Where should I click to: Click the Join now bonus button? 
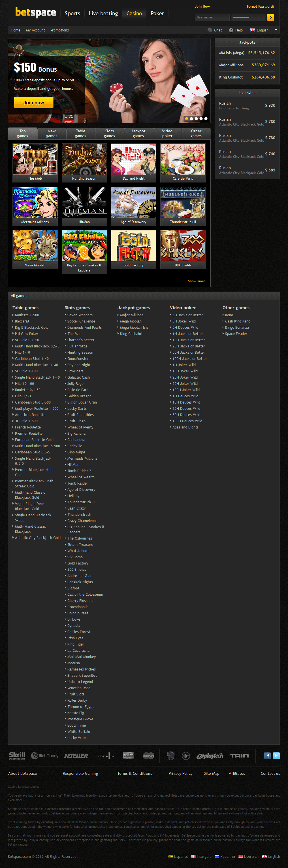34,102
